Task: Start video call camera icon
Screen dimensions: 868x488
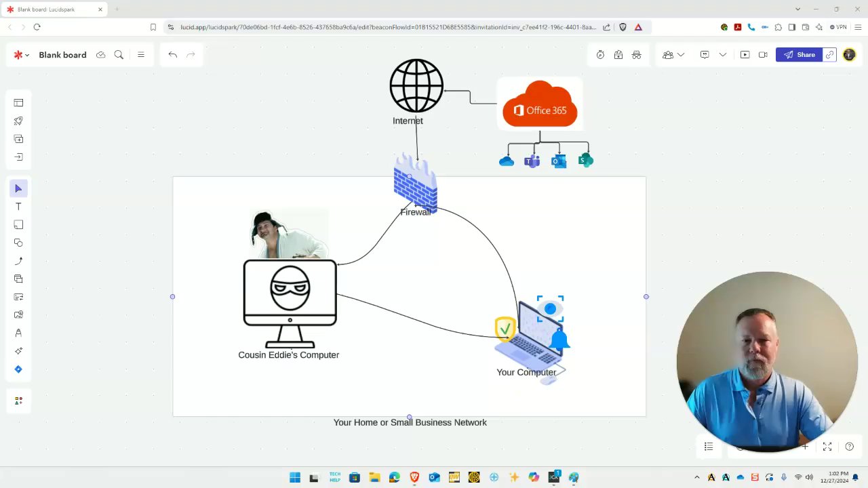Action: (x=763, y=55)
